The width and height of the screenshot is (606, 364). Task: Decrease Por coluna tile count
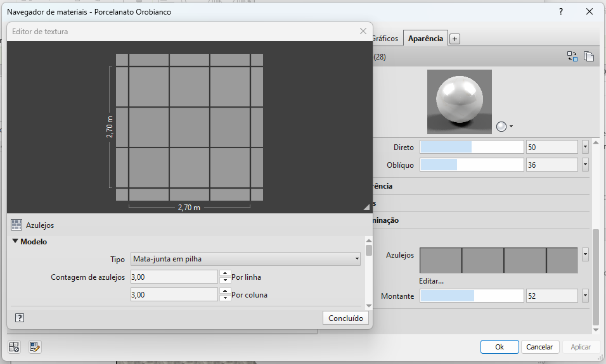225,298
